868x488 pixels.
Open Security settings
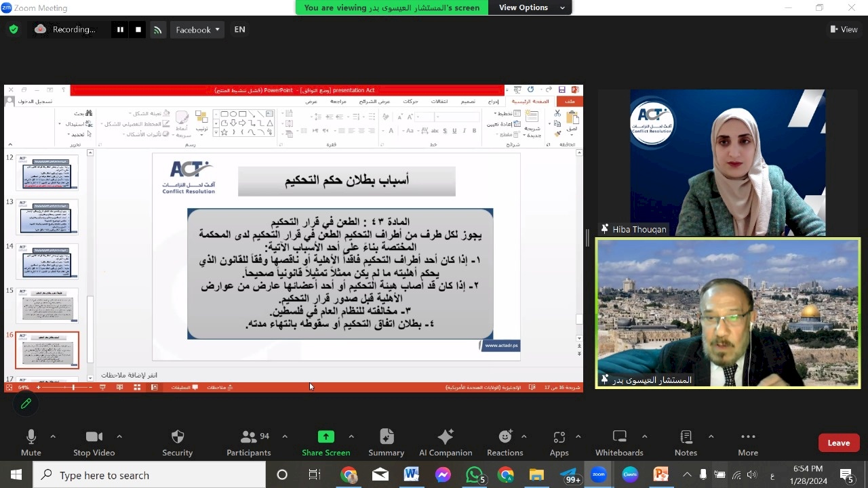(x=178, y=443)
